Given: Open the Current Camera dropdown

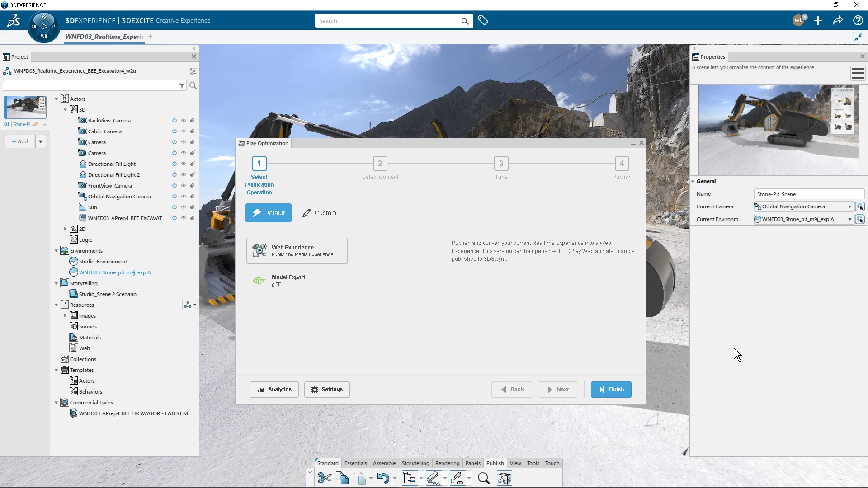Looking at the screenshot, I should tap(849, 207).
